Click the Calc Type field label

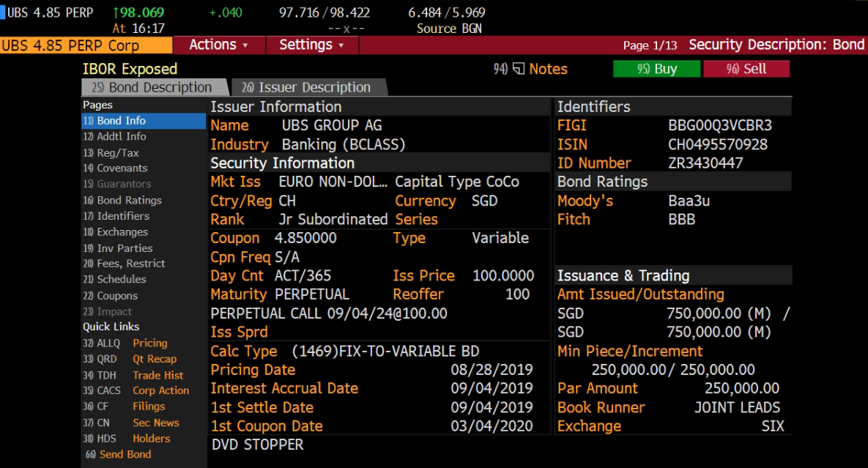[244, 352]
